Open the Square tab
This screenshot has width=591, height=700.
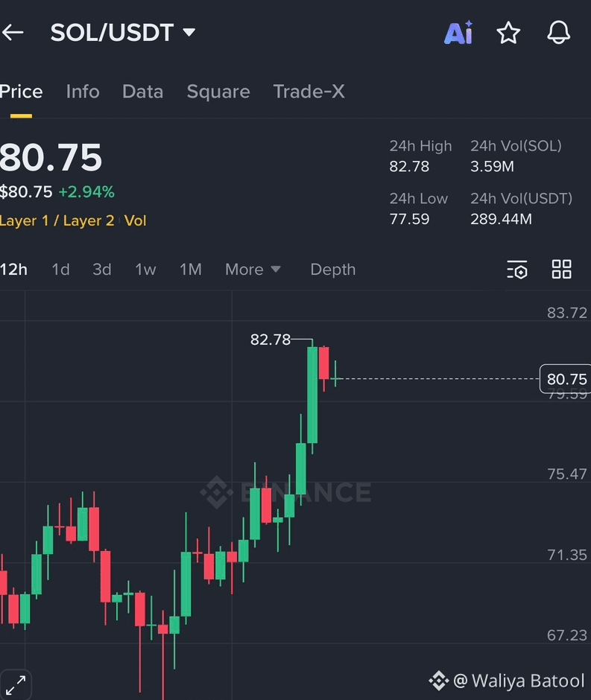point(218,92)
